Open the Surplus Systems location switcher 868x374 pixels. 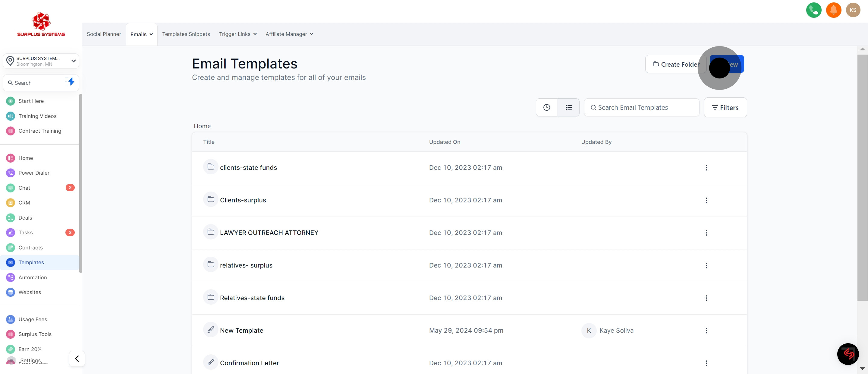pos(41,61)
